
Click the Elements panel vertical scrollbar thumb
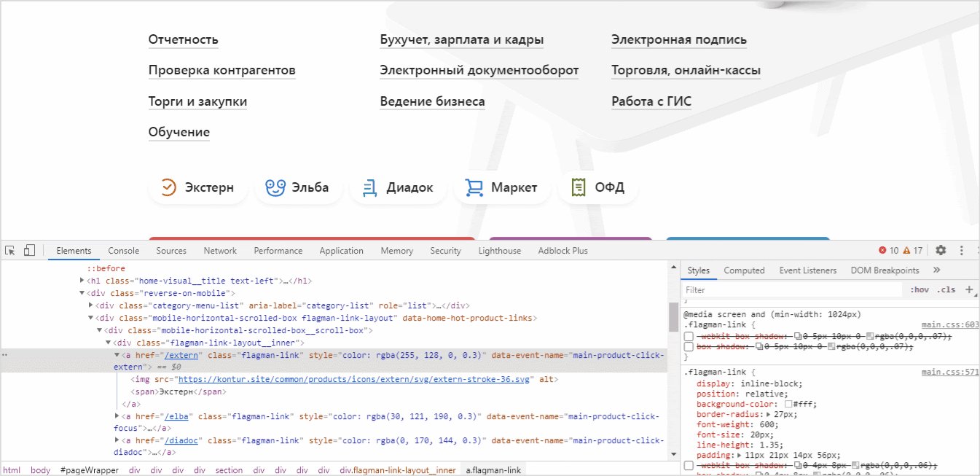[674, 317]
